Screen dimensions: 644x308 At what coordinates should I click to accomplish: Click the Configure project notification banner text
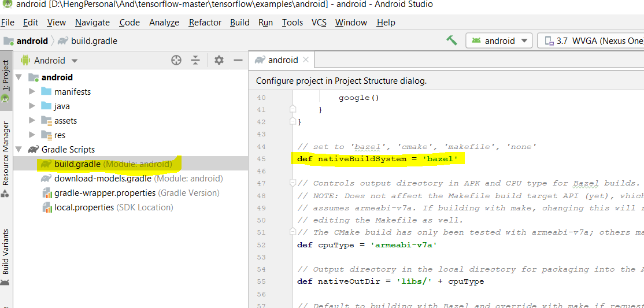342,81
